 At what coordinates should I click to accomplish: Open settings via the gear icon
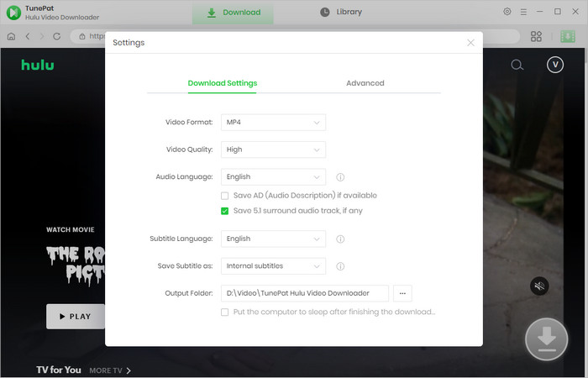pyautogui.click(x=507, y=12)
